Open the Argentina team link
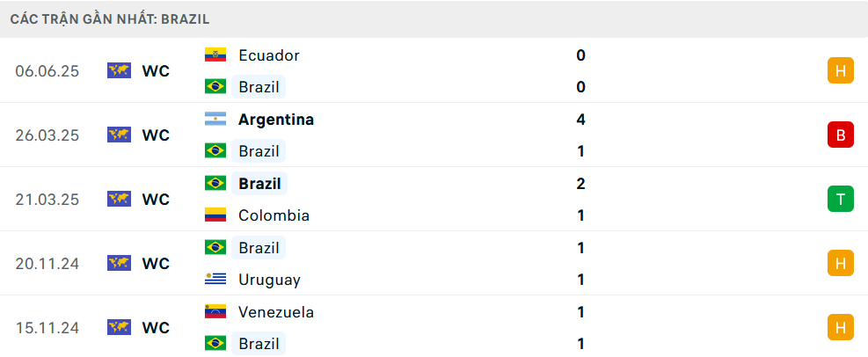 pos(275,120)
